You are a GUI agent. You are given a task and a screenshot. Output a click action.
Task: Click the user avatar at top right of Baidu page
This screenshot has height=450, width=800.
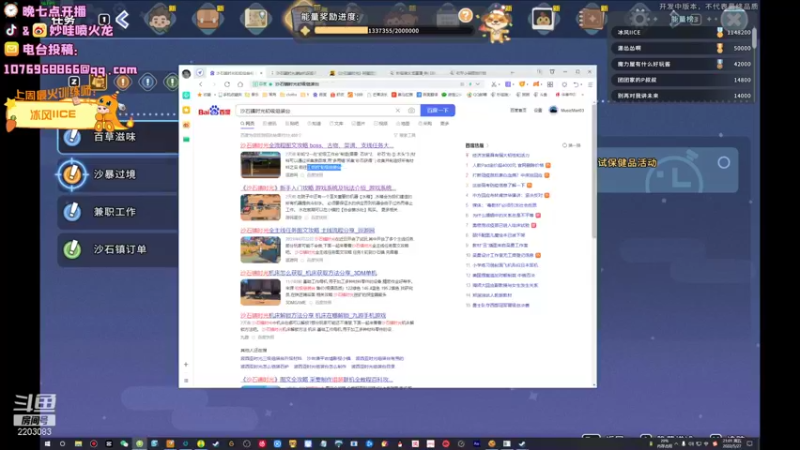553,110
